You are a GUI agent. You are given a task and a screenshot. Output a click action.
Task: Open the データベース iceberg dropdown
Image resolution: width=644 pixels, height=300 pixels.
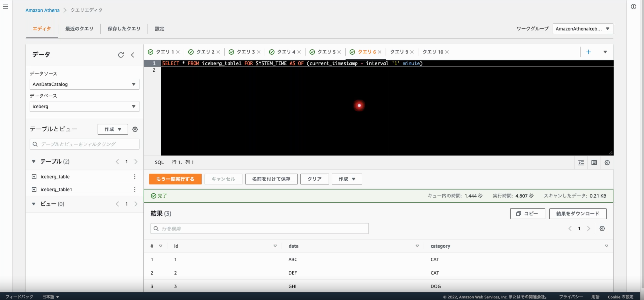84,106
